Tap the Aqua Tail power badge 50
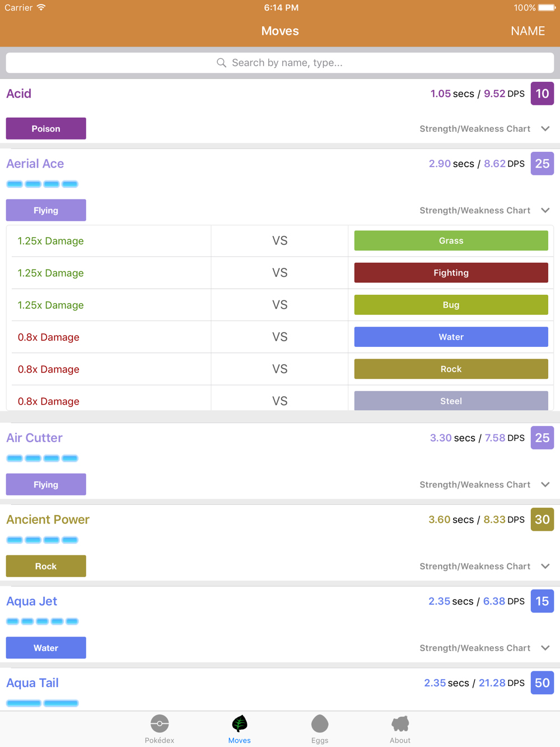Image resolution: width=560 pixels, height=747 pixels. point(542,683)
